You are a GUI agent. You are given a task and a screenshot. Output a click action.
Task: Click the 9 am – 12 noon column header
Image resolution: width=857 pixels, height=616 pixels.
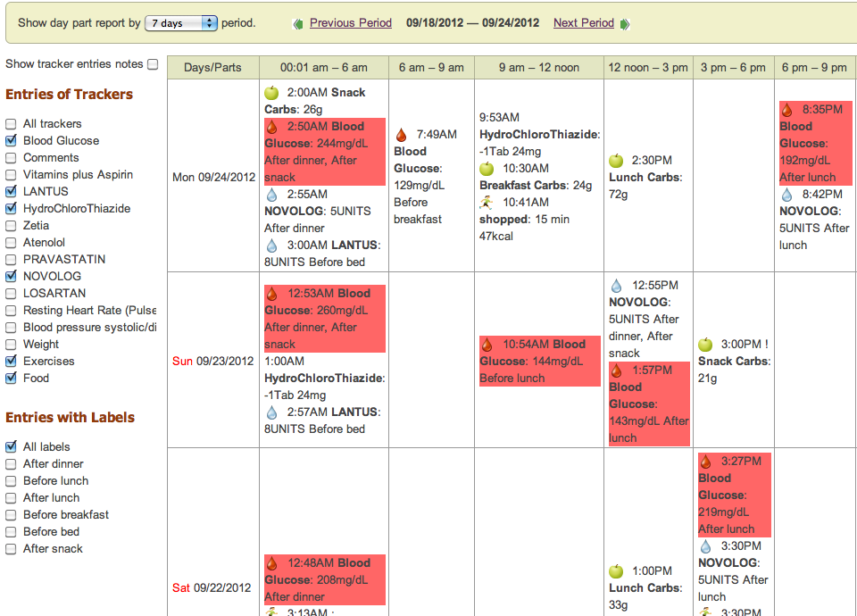(x=539, y=67)
